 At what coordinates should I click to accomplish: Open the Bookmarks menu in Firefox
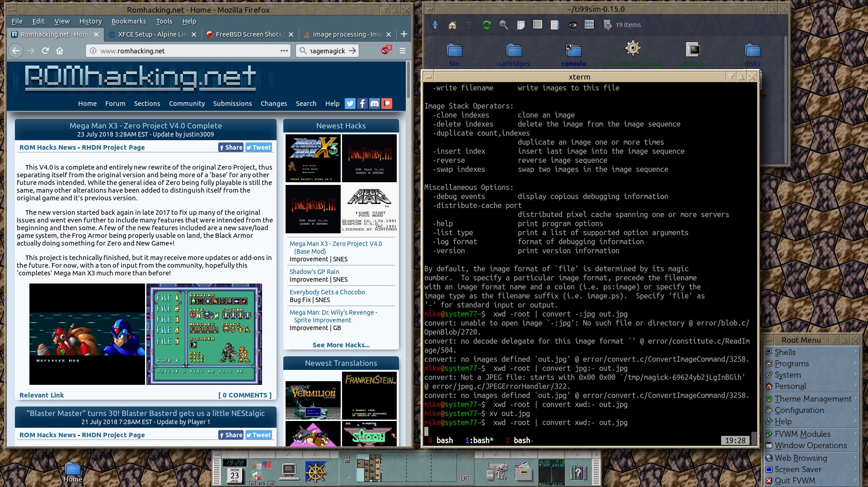click(129, 21)
